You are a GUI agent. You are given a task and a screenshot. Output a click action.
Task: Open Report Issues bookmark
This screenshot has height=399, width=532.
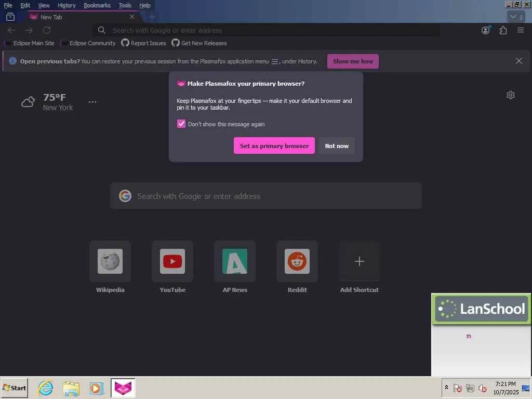click(144, 43)
